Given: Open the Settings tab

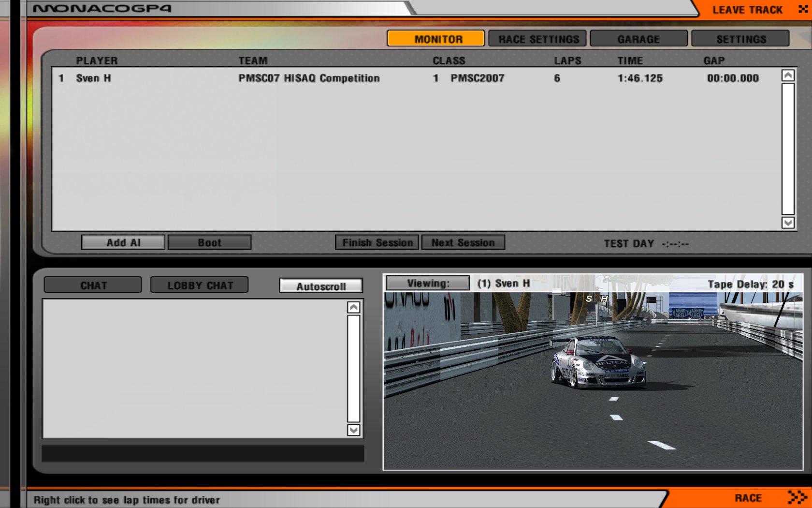Looking at the screenshot, I should [740, 39].
